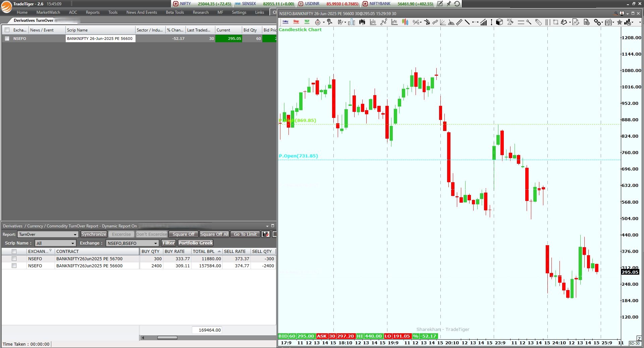Tick the NSEFO row checkbox in Derivatives TurnOver
The width and height of the screenshot is (644, 348).
pos(7,39)
